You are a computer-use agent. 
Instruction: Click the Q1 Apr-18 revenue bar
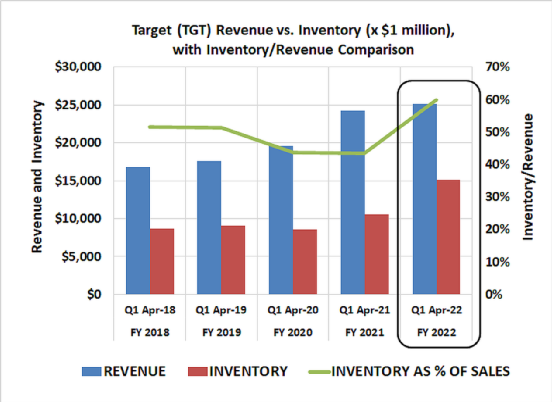[138, 231]
